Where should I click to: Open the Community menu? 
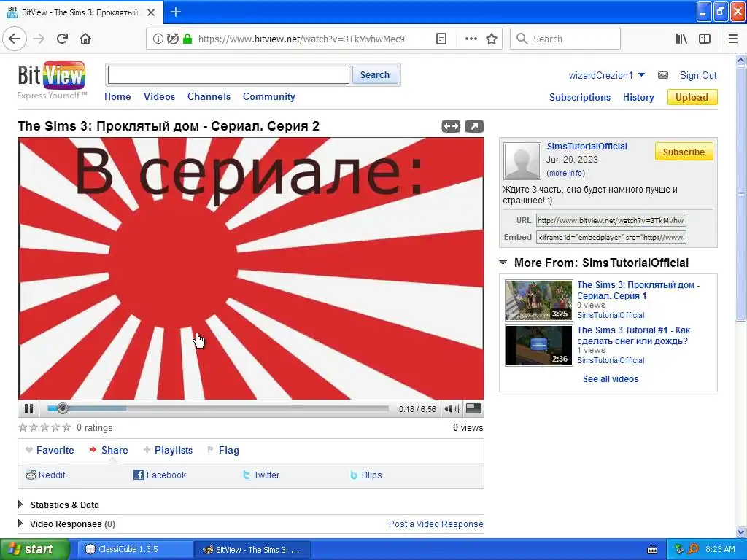click(x=268, y=96)
